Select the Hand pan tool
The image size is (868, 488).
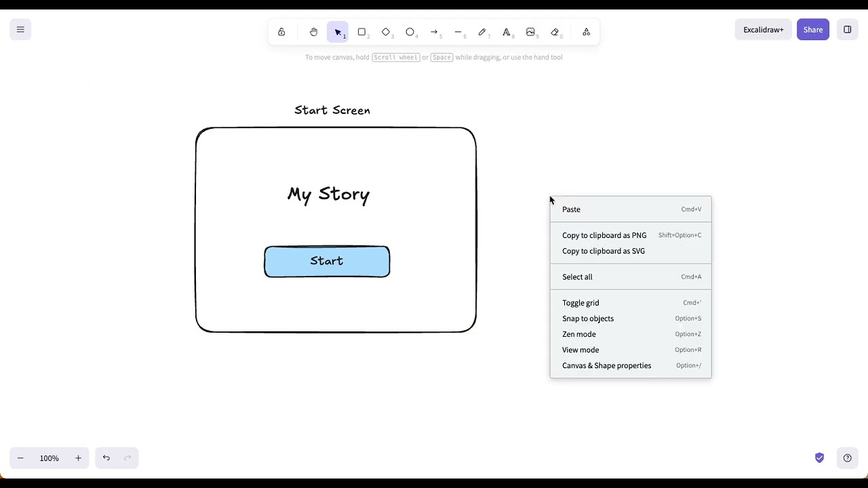313,32
